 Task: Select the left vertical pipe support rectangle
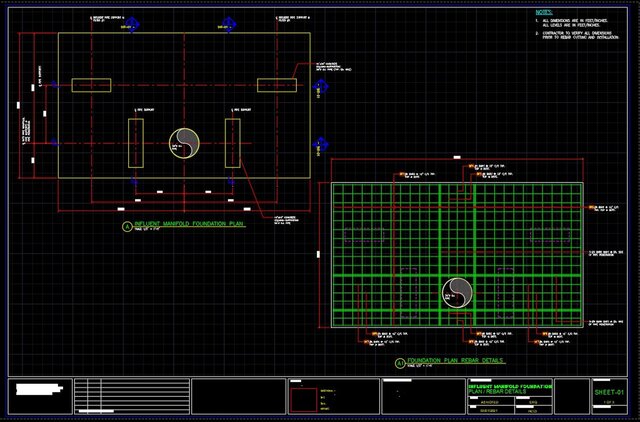136,143
